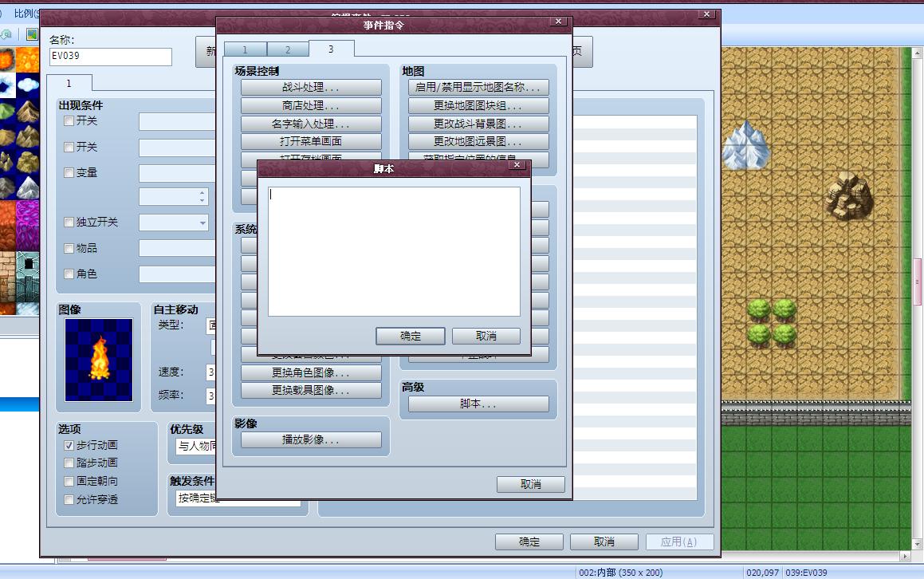Select the lava tile in the palette
The image size is (924, 579).
pos(28,60)
